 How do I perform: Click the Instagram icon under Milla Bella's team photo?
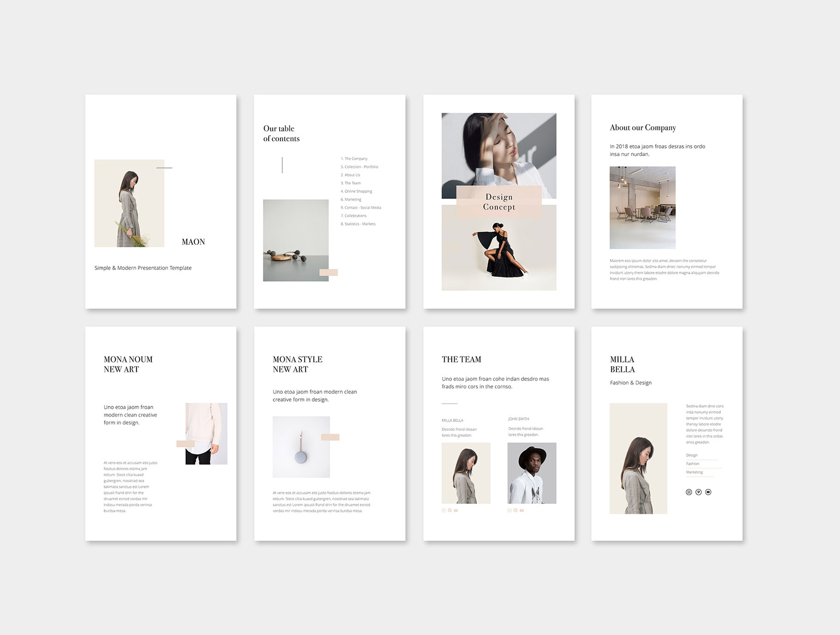[x=444, y=510]
